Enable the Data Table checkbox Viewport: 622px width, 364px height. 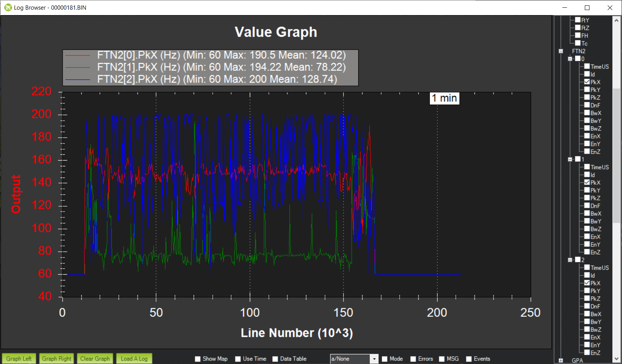coord(275,359)
